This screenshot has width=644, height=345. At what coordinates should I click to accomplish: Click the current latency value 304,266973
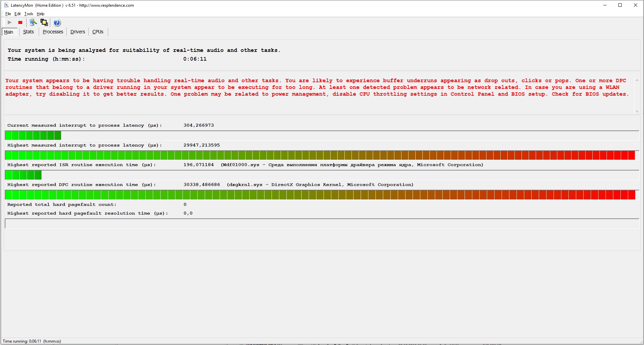(199, 125)
